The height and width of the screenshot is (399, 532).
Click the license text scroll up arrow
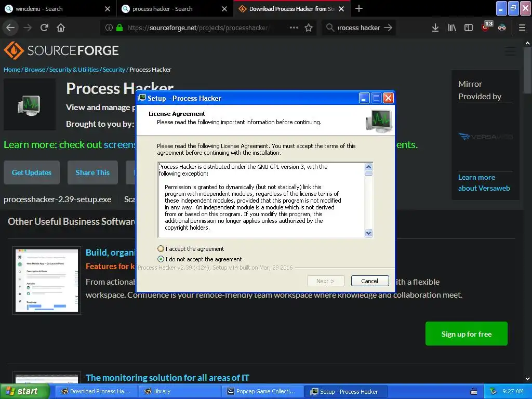[x=369, y=167]
